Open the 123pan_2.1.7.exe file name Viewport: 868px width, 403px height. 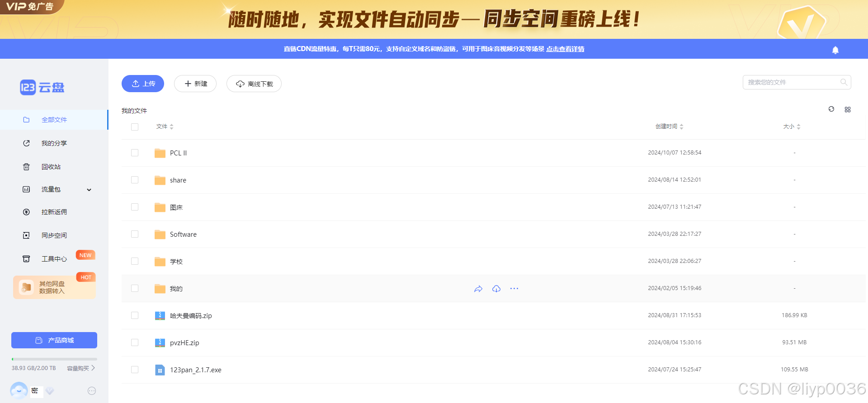pos(196,370)
